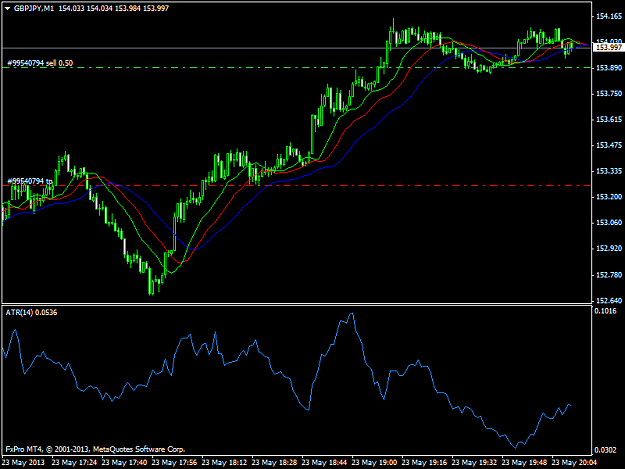The width and height of the screenshot is (625, 469).
Task: Click the 23 May 19:00 time label
Action: click(375, 462)
